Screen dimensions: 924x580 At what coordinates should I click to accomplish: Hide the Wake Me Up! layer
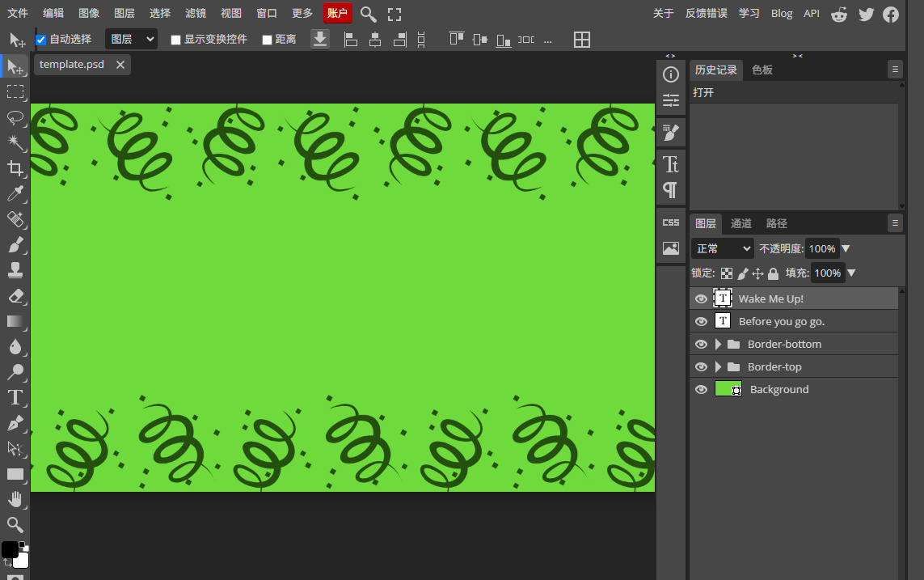tap(701, 298)
